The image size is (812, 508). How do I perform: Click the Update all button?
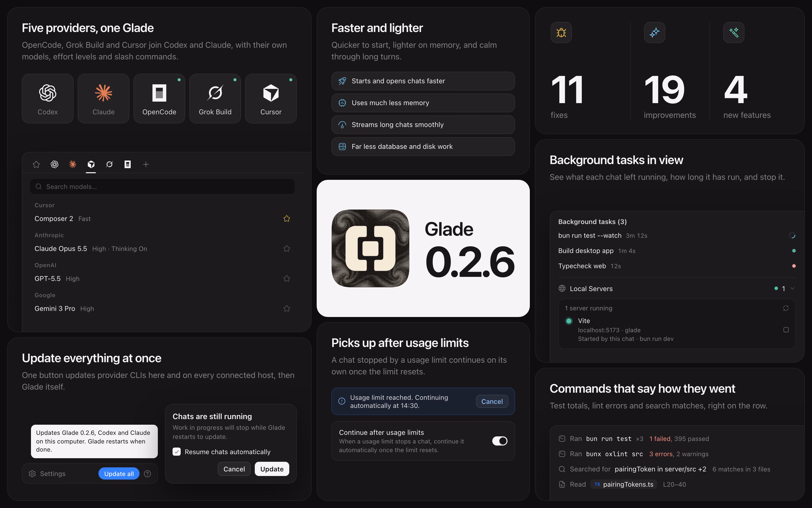[x=119, y=474]
